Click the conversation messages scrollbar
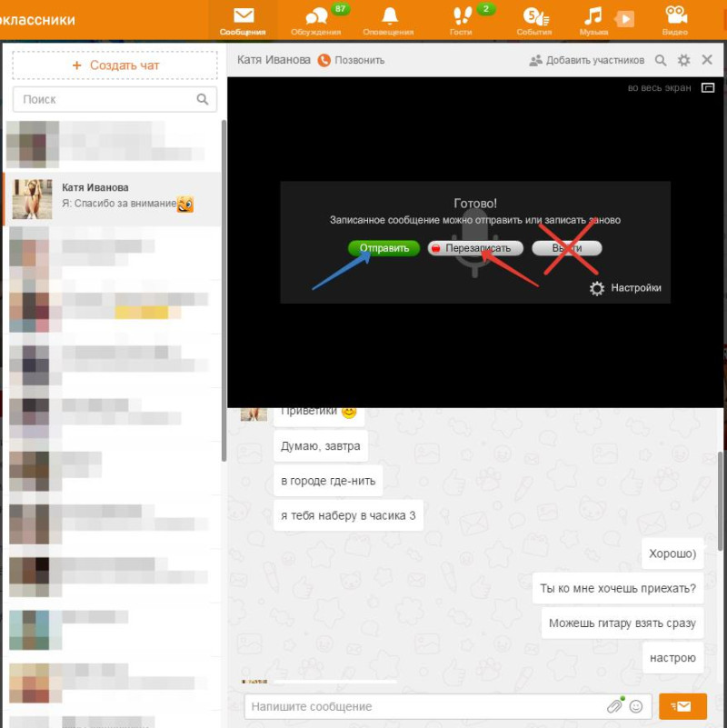Screen dimensions: 727x728 (x=720, y=502)
